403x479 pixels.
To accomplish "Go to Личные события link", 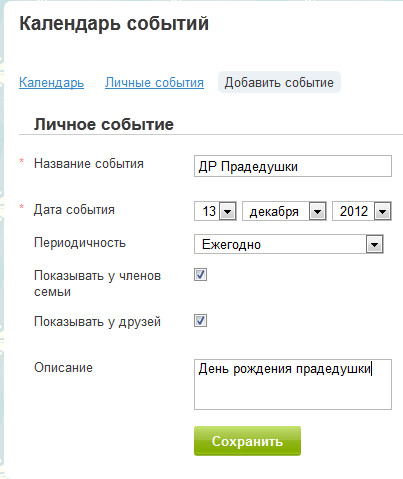I will point(154,82).
